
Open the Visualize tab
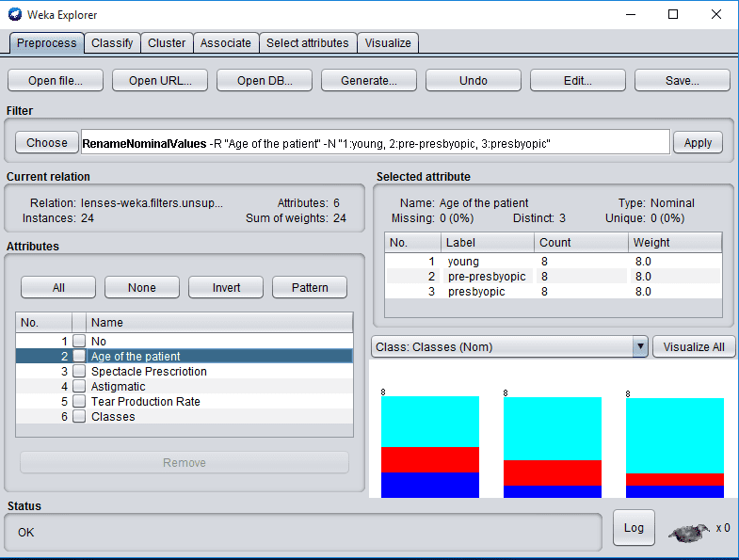(388, 43)
